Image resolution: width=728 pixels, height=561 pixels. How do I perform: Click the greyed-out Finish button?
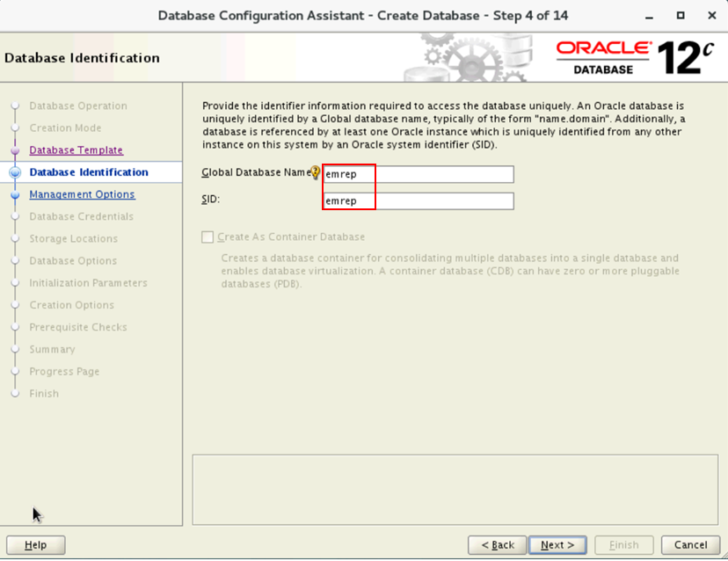point(624,545)
